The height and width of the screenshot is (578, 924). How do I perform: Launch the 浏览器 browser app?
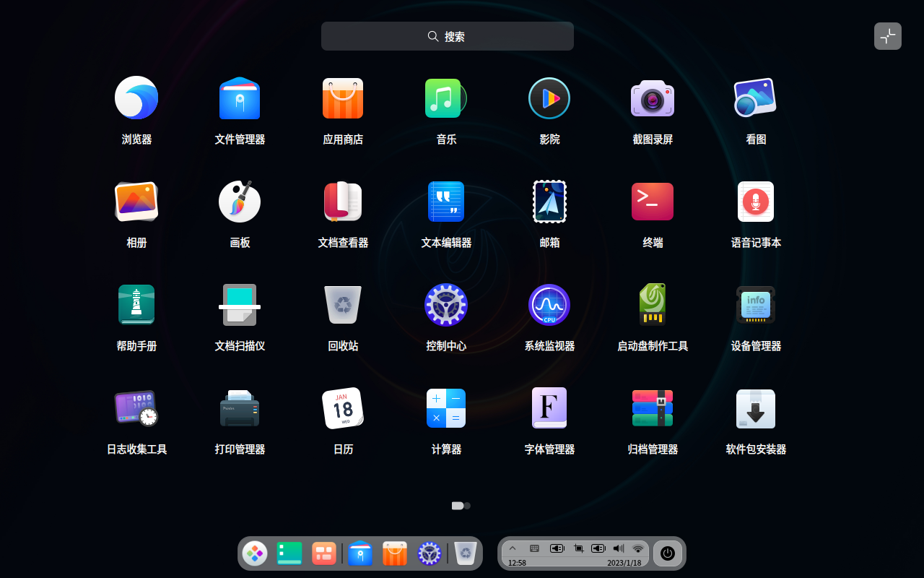136,98
